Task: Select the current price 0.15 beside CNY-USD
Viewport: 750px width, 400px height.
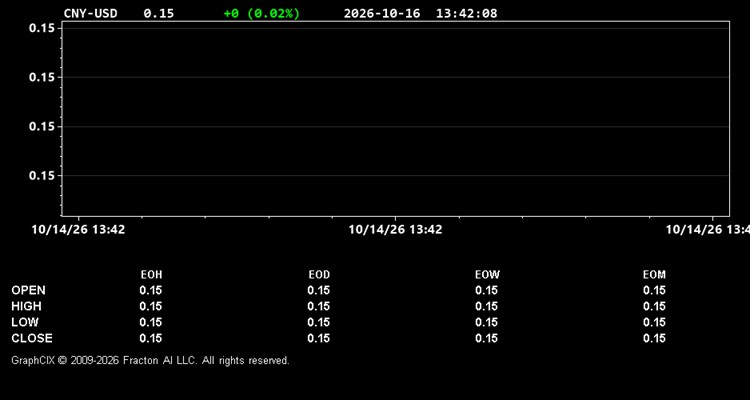Action: [159, 13]
